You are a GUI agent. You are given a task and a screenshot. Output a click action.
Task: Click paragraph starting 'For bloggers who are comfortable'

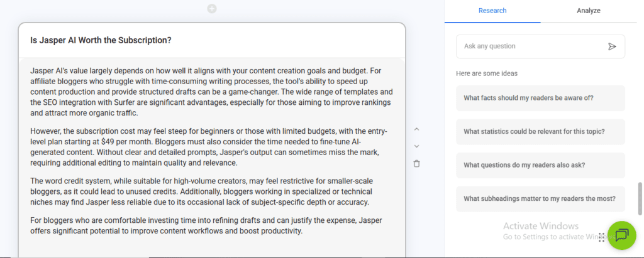[x=206, y=226]
